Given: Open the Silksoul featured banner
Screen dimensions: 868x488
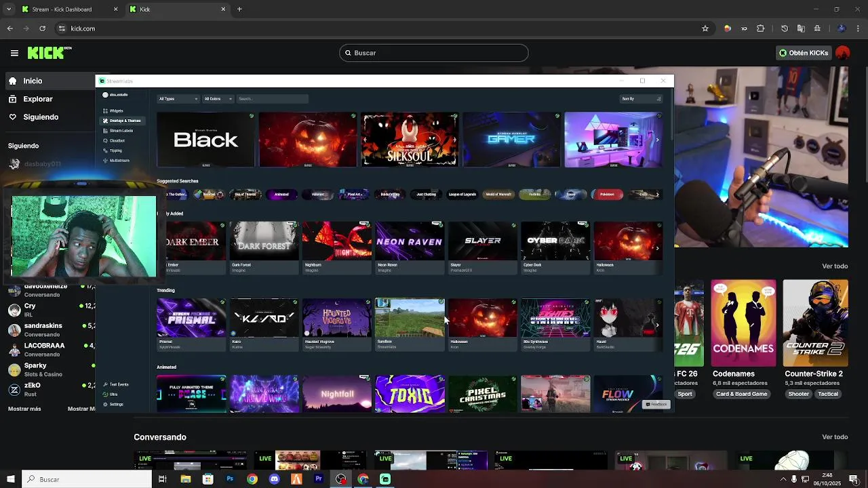Looking at the screenshot, I should [x=410, y=140].
